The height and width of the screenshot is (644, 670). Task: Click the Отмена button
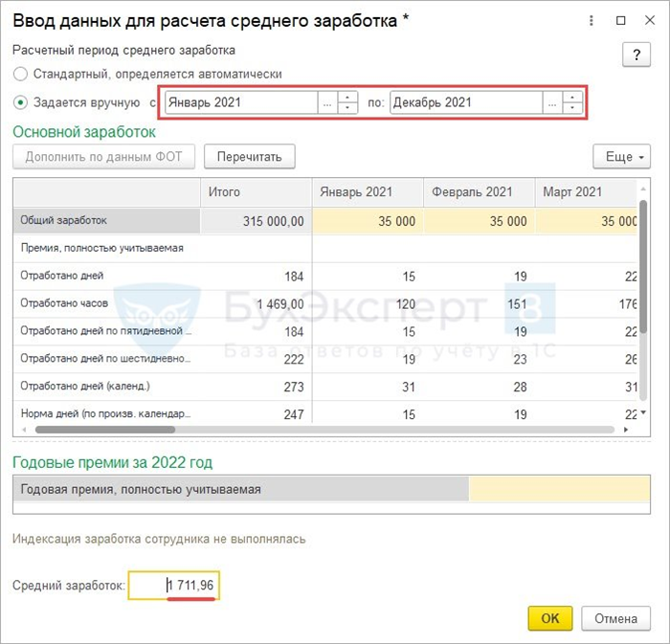[615, 618]
